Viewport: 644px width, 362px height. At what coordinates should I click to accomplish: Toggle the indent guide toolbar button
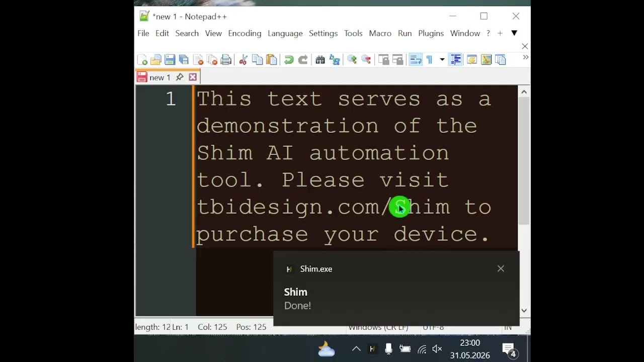coord(455,60)
